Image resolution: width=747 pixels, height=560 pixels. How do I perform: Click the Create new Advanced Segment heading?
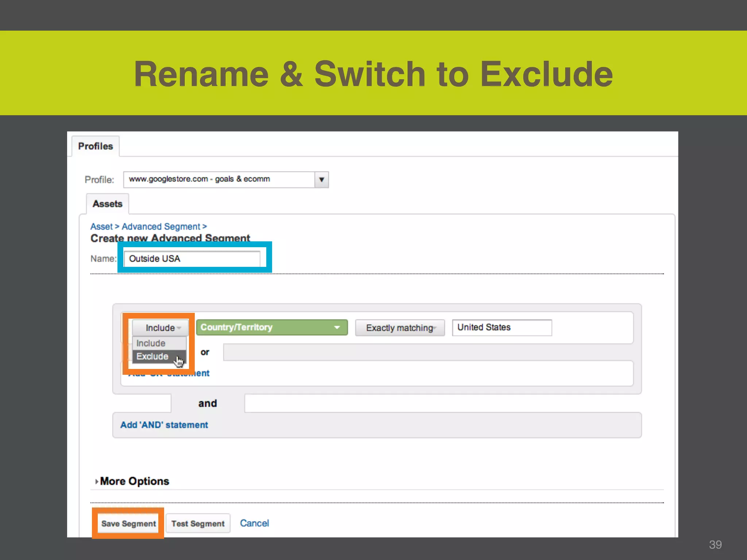pos(170,238)
